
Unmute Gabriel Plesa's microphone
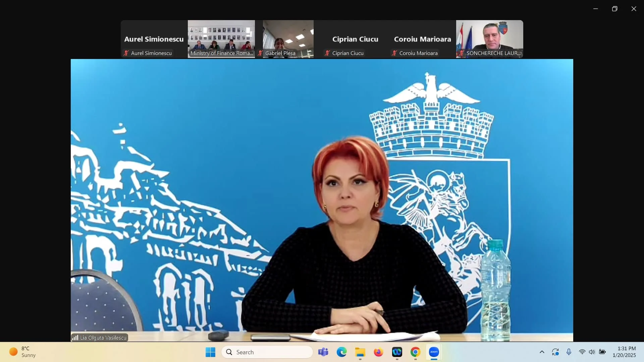pos(260,53)
